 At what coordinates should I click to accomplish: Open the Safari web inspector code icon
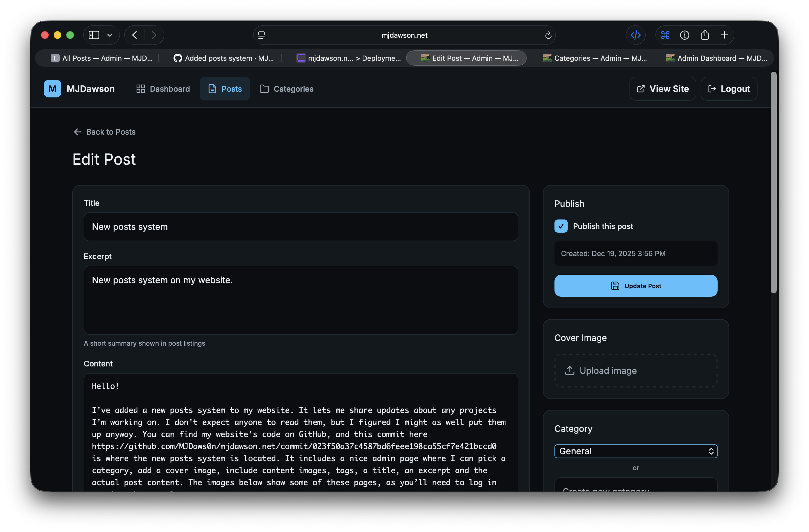pos(636,35)
